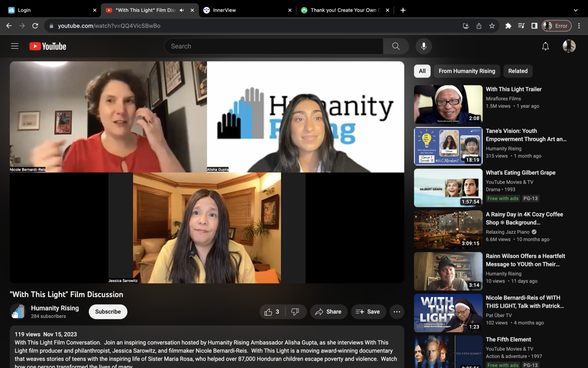Start voice search with the microphone
588x368 pixels.
click(x=424, y=46)
